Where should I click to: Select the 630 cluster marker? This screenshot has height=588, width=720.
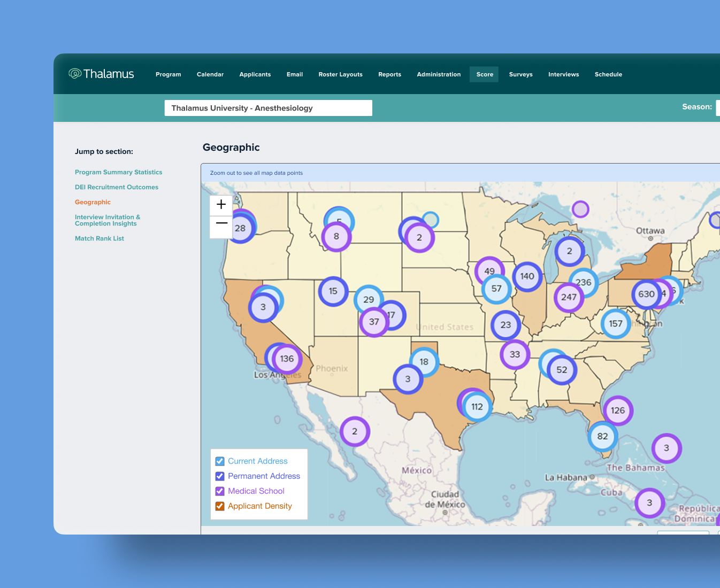click(x=646, y=294)
